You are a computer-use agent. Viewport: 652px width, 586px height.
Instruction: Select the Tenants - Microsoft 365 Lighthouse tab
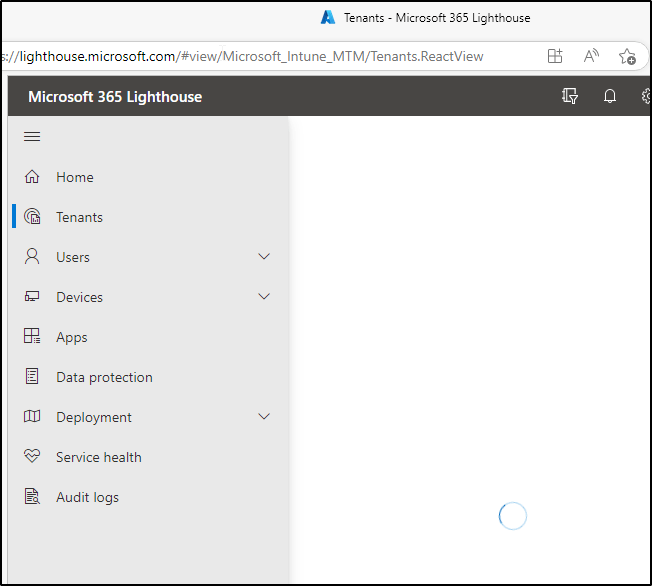click(425, 18)
